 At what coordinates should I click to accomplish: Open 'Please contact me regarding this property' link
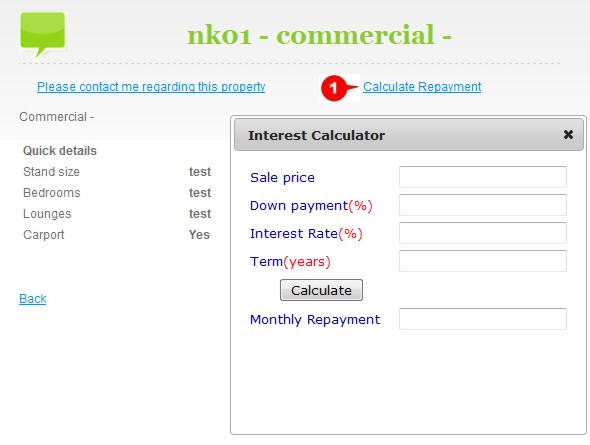click(151, 87)
